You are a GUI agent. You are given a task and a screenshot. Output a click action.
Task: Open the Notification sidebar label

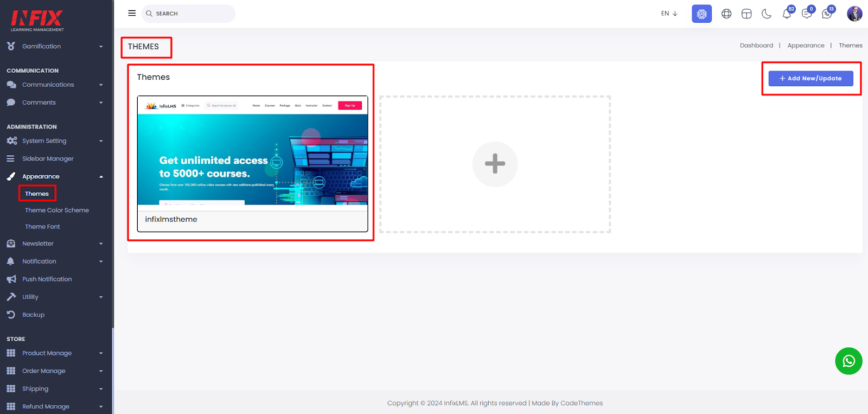39,262
